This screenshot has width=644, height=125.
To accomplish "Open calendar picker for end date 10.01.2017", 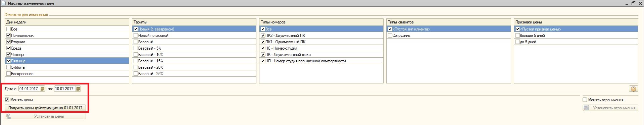I will click(78, 89).
